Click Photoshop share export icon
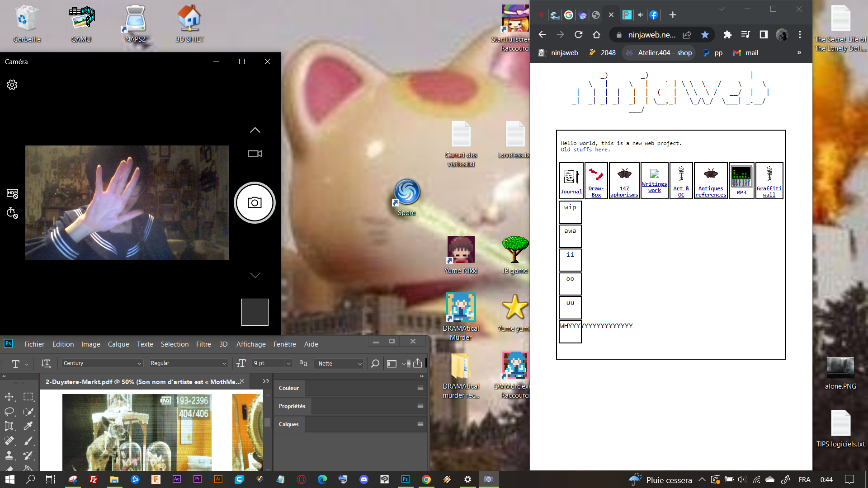This screenshot has height=488, width=868. pos(418,363)
